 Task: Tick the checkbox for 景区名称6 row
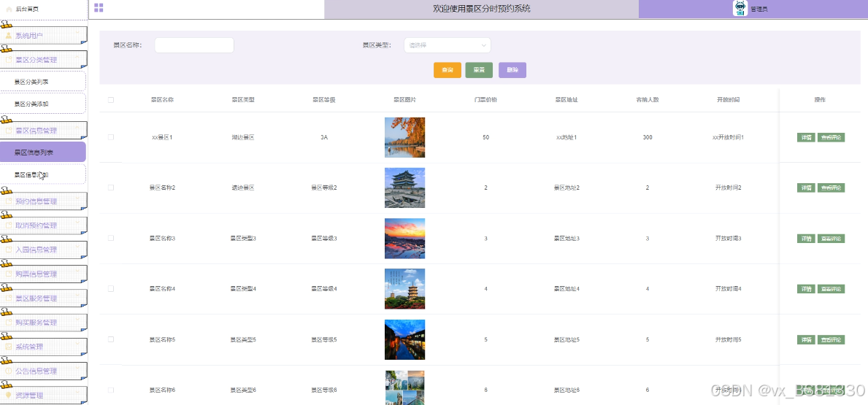click(111, 390)
